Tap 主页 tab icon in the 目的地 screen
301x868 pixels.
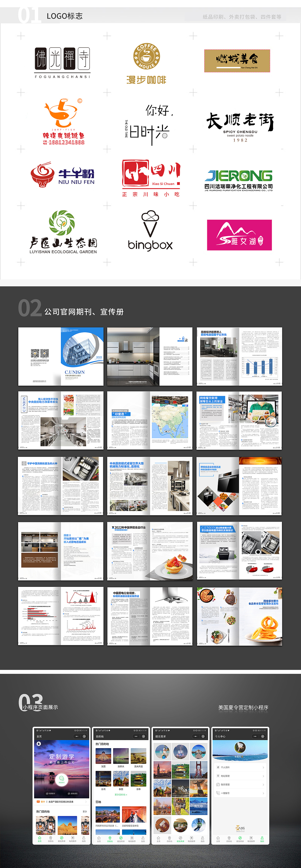(99, 838)
